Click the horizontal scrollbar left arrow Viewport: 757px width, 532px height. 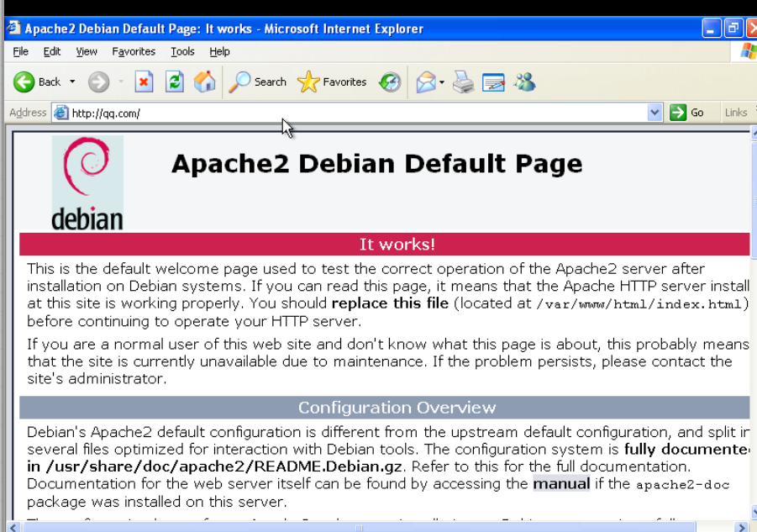pos(13,527)
